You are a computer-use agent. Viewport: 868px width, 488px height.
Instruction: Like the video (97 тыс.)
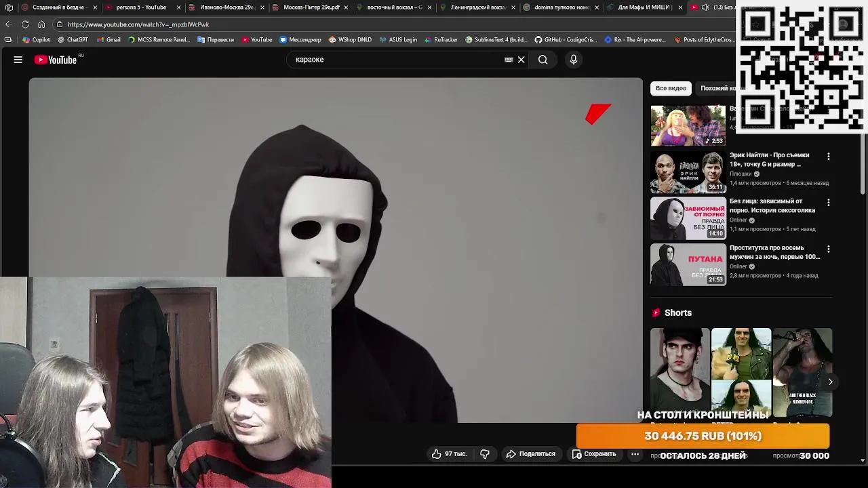tap(450, 454)
